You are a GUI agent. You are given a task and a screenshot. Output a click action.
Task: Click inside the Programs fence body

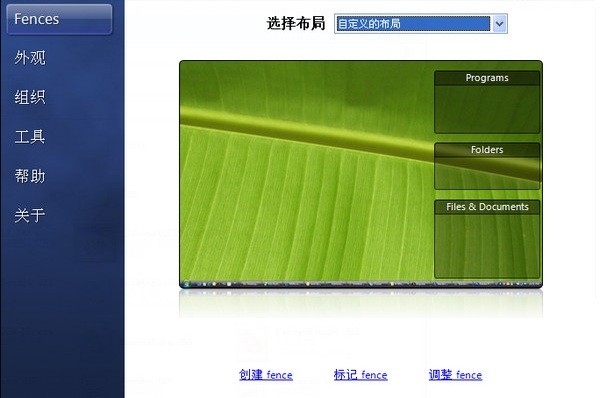tap(487, 109)
